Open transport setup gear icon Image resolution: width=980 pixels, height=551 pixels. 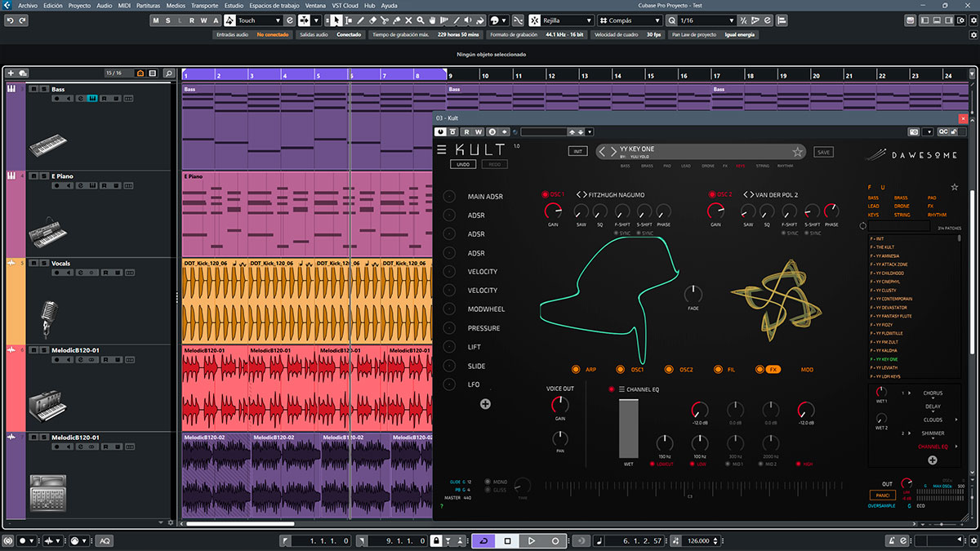point(972,540)
